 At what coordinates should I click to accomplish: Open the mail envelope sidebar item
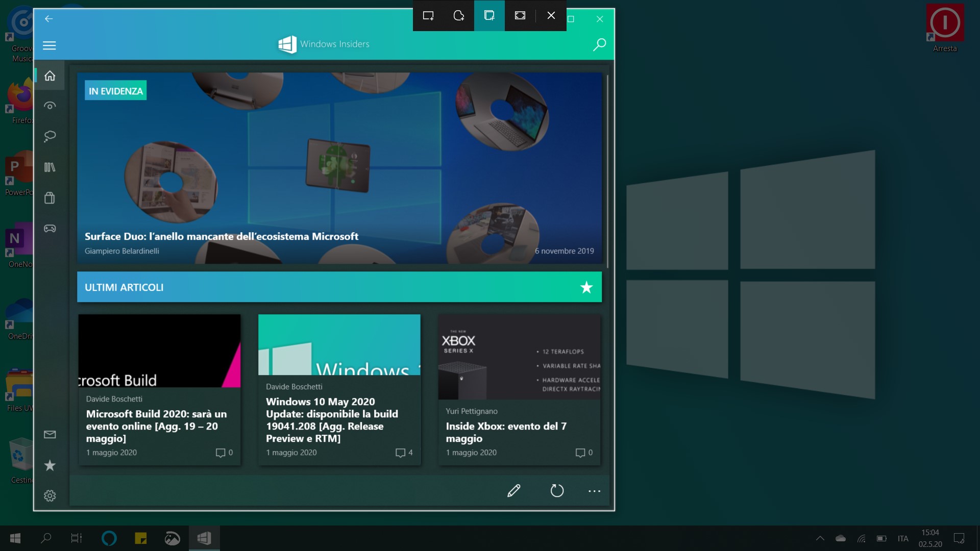click(x=50, y=435)
